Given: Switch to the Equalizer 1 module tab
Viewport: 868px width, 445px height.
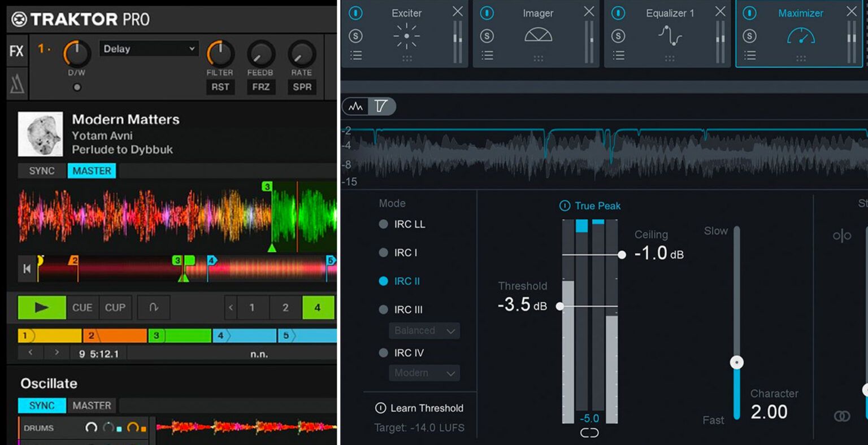Looking at the screenshot, I should coord(670,12).
